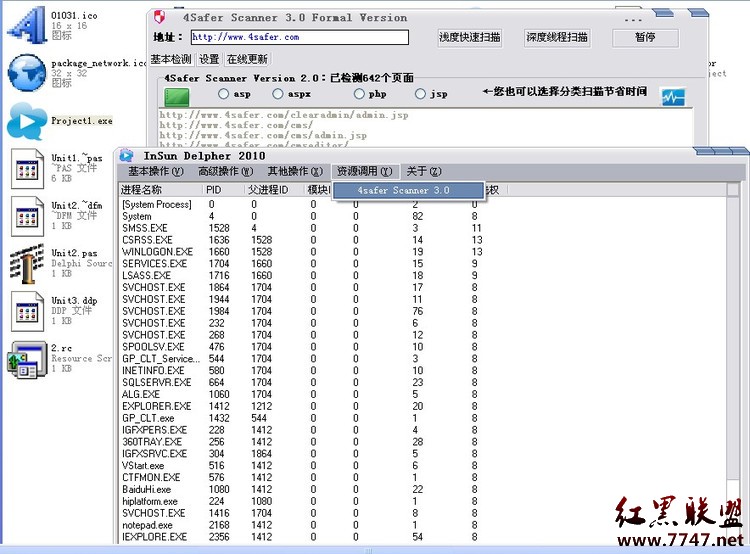Select the Unit2.~dfm file icon
Screen dimensions: 750x554
pos(27,216)
